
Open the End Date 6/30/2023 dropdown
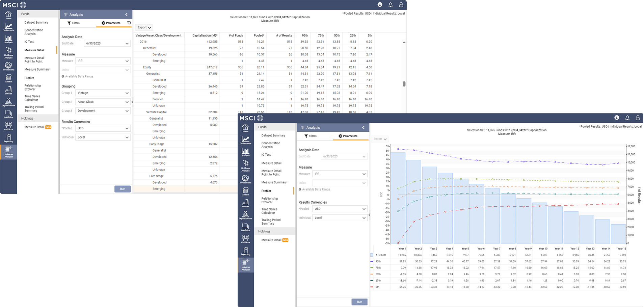click(107, 43)
